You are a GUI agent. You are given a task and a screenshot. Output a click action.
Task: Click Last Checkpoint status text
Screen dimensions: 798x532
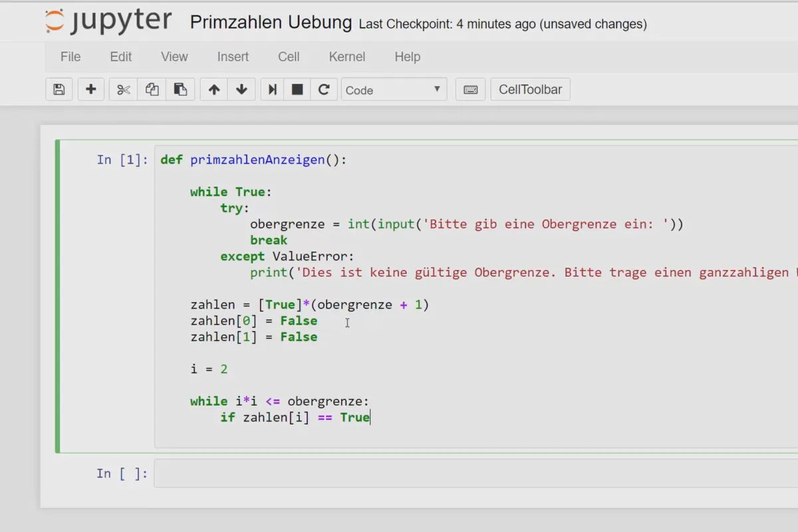pyautogui.click(x=503, y=25)
